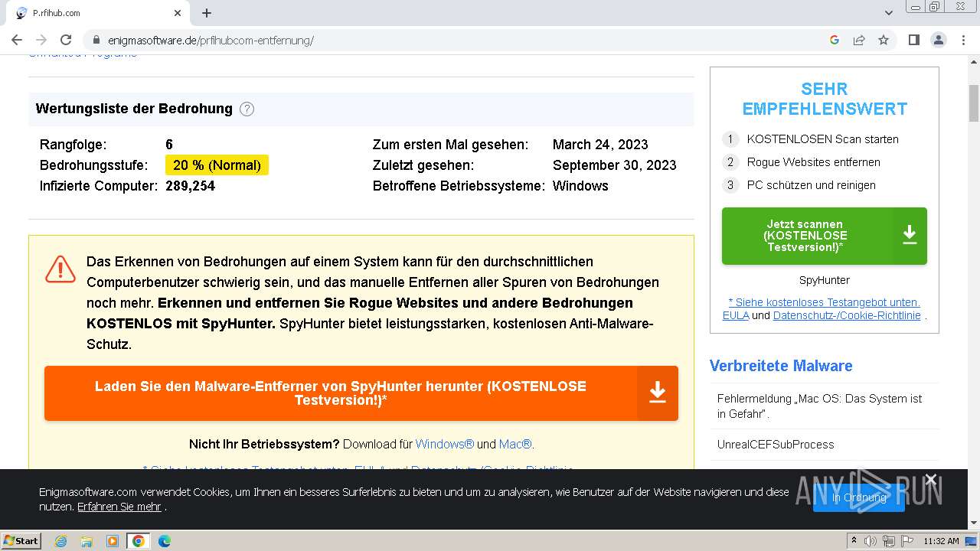Open the browser side panel
This screenshot has width=980, height=551.
pos(913,40)
